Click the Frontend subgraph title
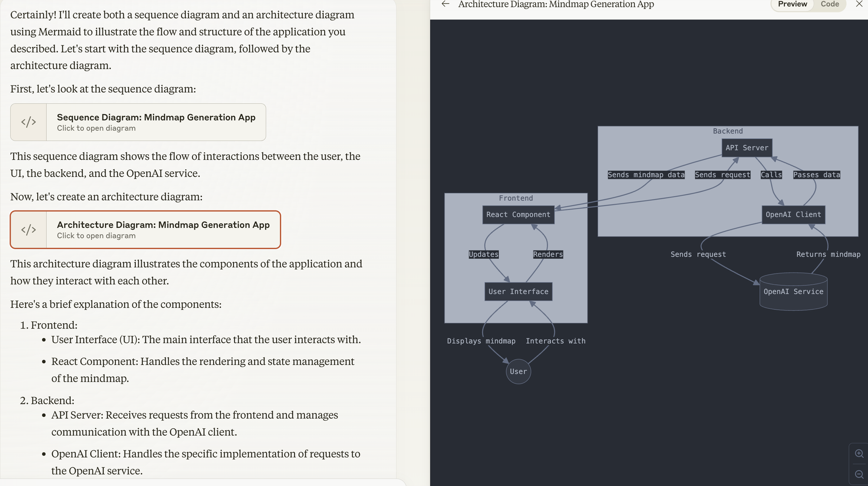Image resolution: width=868 pixels, height=486 pixels. 516,198
